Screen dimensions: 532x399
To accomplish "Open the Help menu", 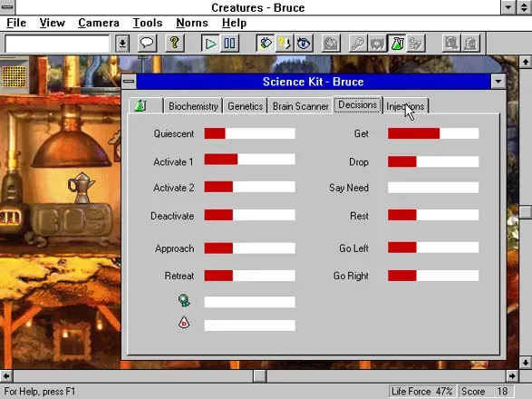I will point(234,23).
